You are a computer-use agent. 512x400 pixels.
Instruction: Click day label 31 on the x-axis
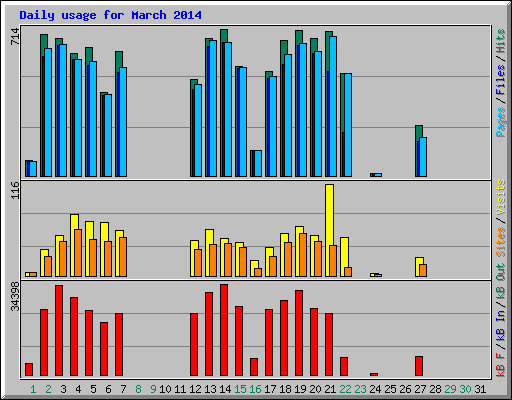[480, 389]
